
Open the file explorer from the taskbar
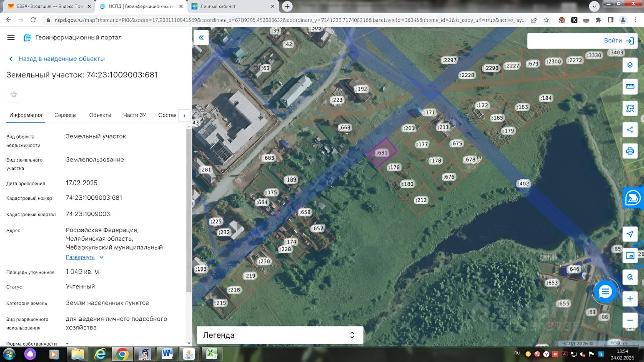tap(77, 354)
